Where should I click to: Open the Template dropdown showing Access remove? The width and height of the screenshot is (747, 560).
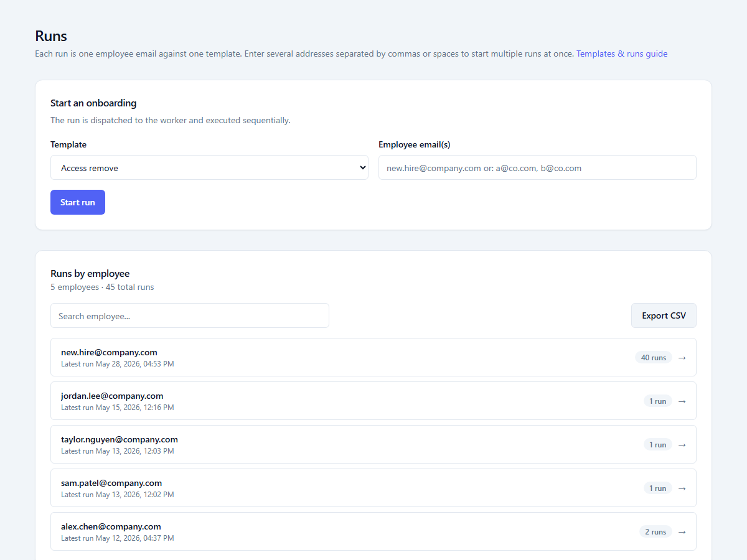tap(209, 167)
